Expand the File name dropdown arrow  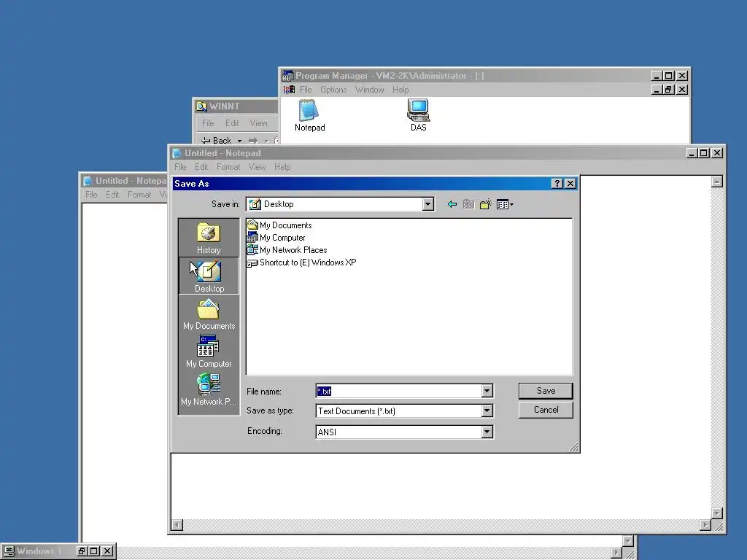coord(487,391)
